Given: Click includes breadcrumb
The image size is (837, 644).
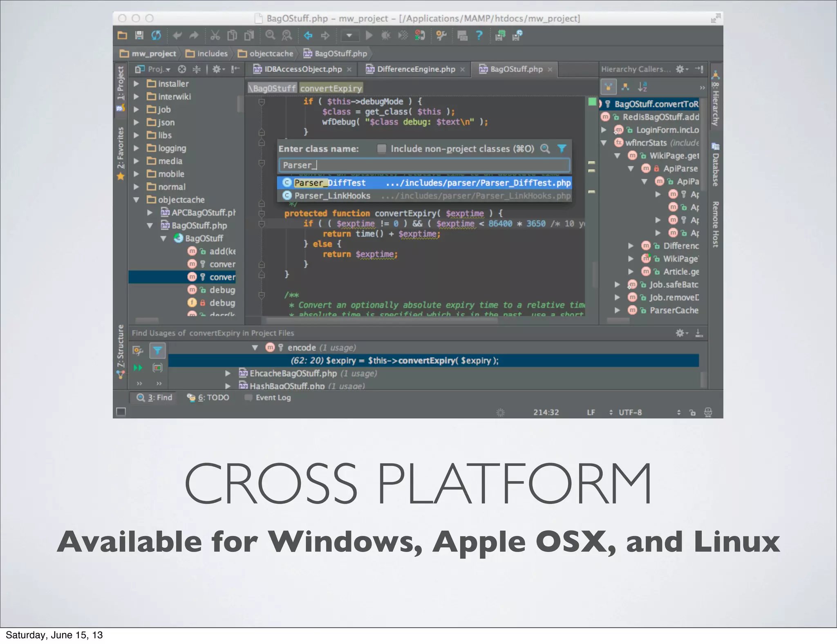Looking at the screenshot, I should (207, 54).
